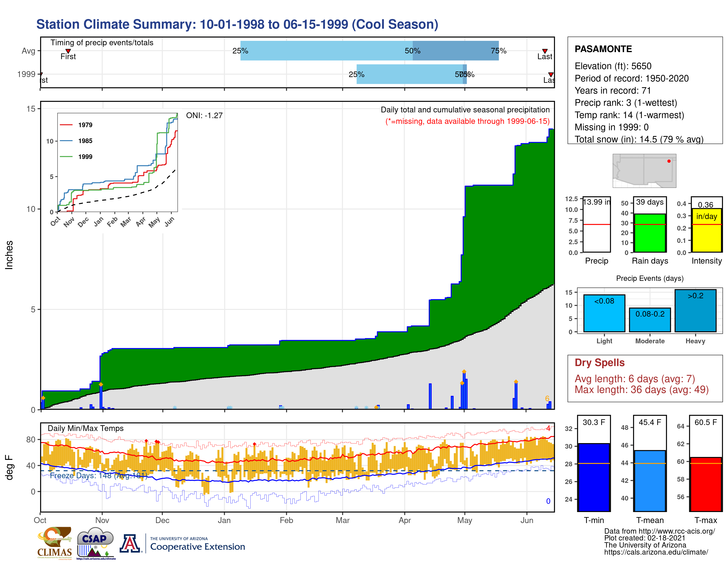Click the 1985 blue legend line
This screenshot has height=563, width=728.
click(66, 141)
